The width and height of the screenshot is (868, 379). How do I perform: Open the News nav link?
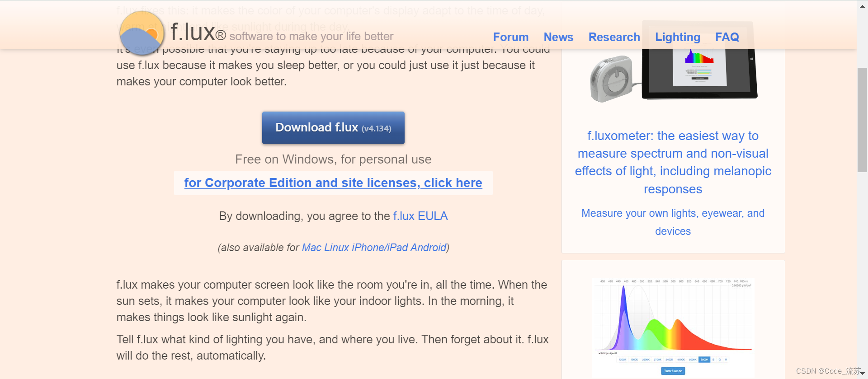[x=558, y=37]
